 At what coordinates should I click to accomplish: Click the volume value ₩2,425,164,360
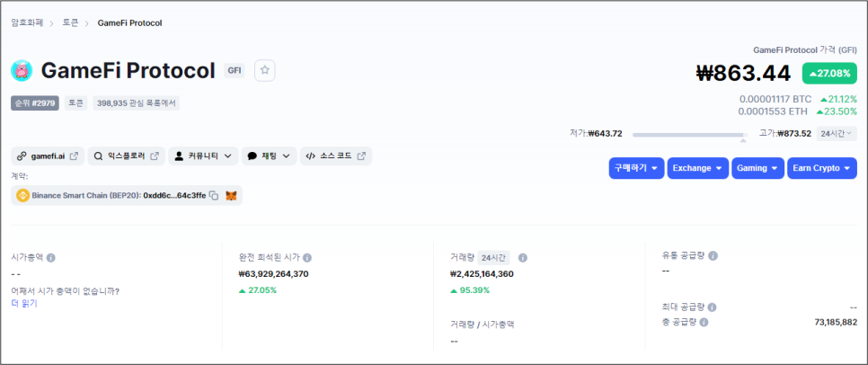483,273
